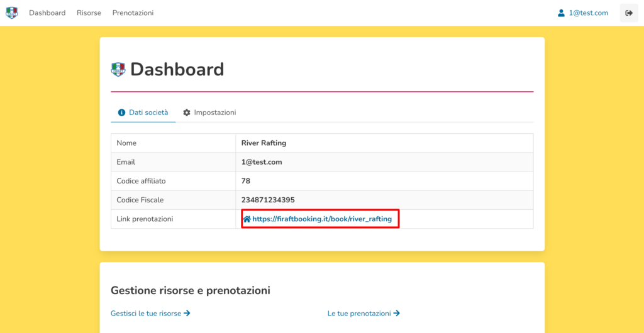Open the firaftbooking.it river_rafting link
Viewport: 644px width, 333px height.
pyautogui.click(x=321, y=219)
